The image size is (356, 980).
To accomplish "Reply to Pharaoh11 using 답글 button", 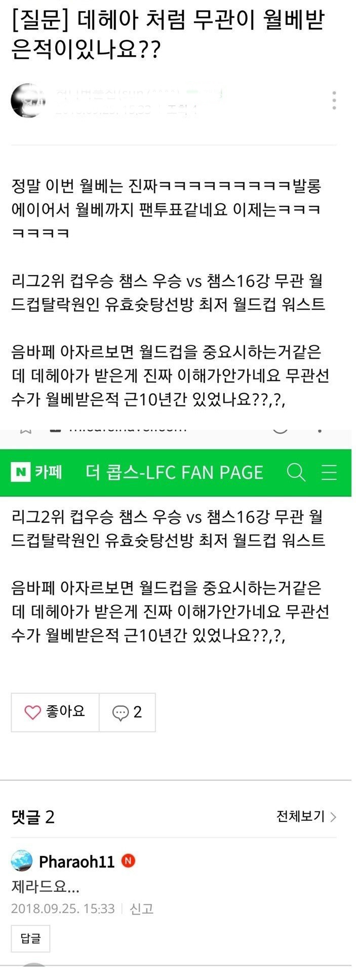I will (30, 938).
